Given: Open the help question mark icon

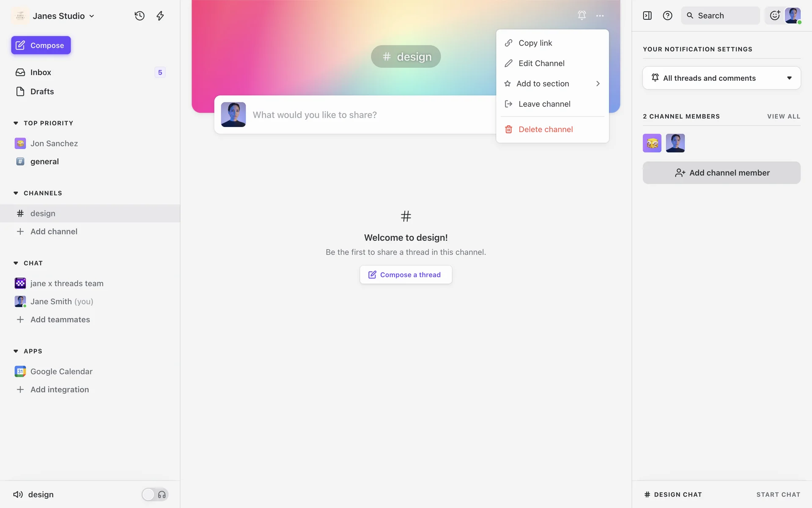Looking at the screenshot, I should (x=667, y=16).
